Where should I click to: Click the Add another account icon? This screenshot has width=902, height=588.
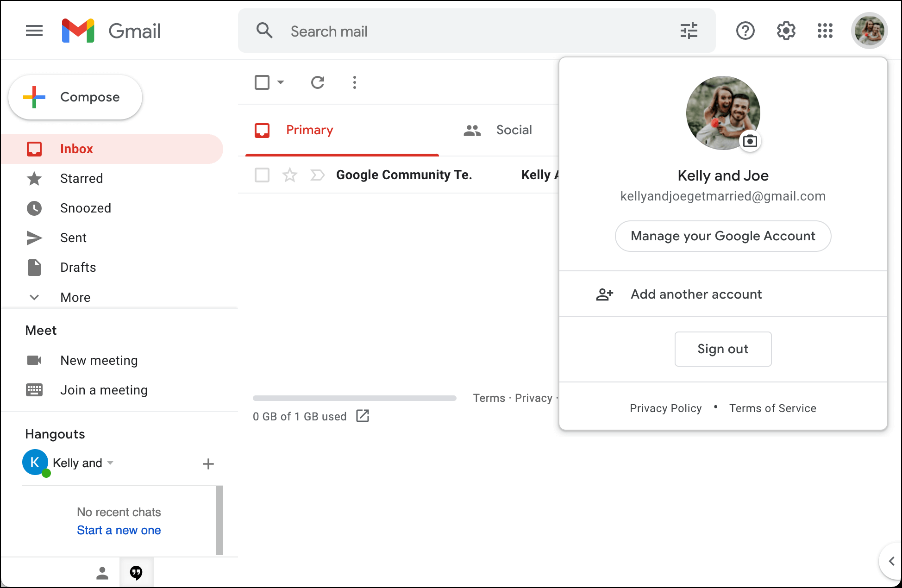tap(604, 294)
